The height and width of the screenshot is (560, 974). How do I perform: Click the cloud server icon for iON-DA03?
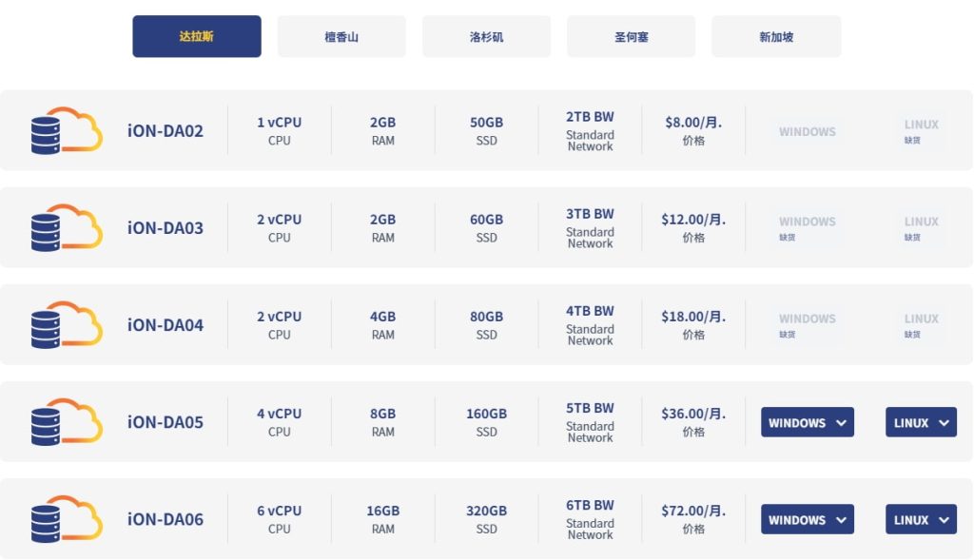[x=66, y=227]
